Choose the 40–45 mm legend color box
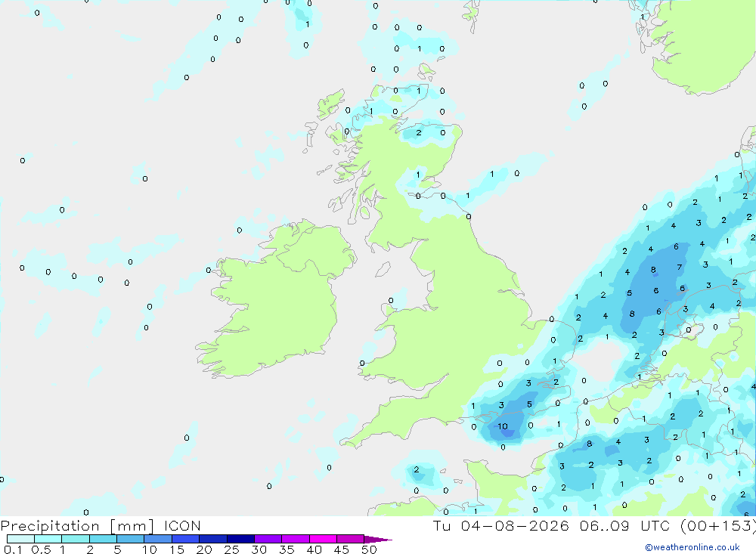The height and width of the screenshot is (554, 756). click(323, 539)
